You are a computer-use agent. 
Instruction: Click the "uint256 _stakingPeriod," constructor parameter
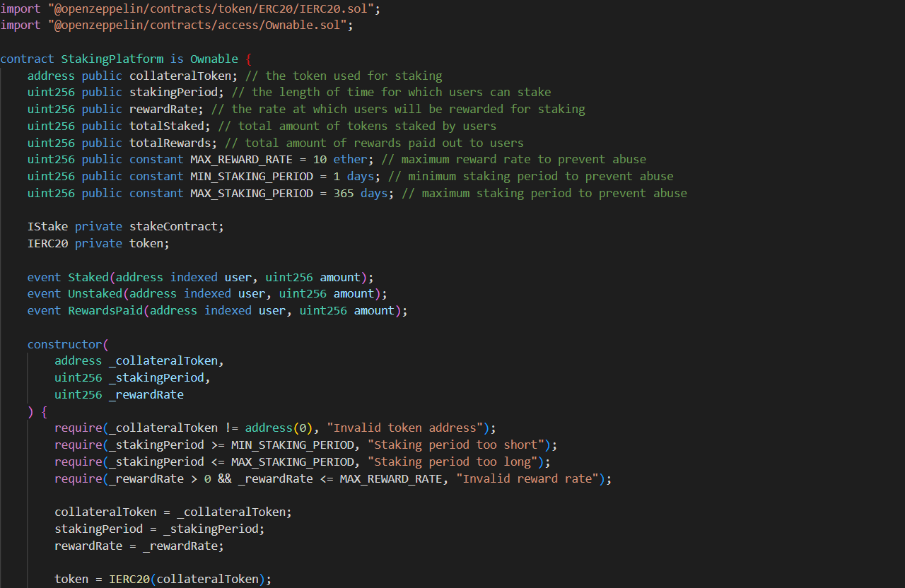click(133, 377)
